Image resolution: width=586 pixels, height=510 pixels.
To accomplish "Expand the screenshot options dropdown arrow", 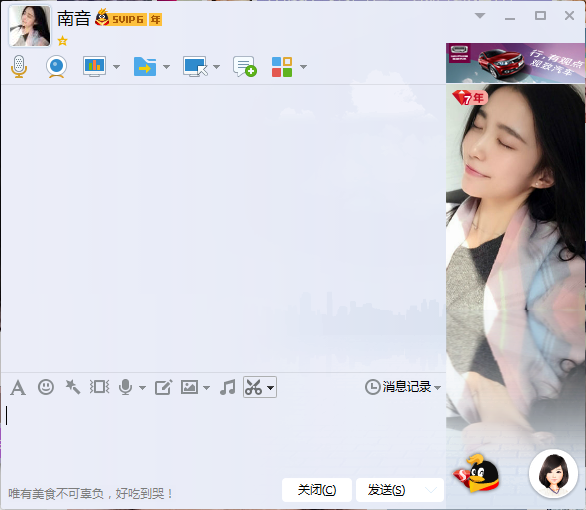I will click(x=271, y=388).
